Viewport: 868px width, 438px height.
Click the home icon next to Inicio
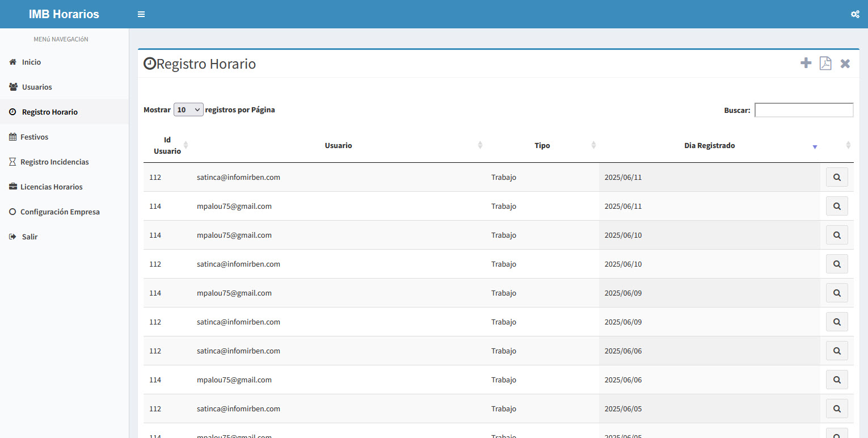tap(13, 62)
